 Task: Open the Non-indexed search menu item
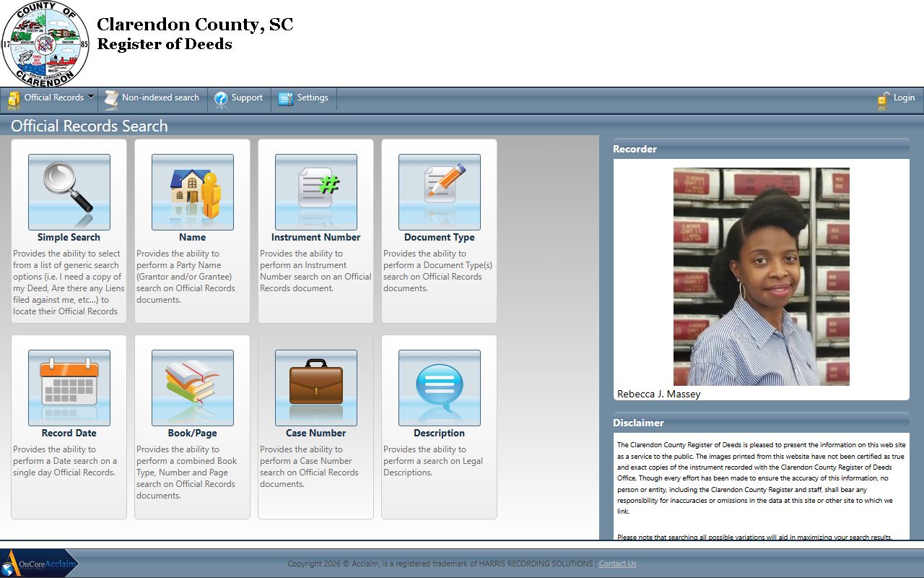tap(152, 98)
